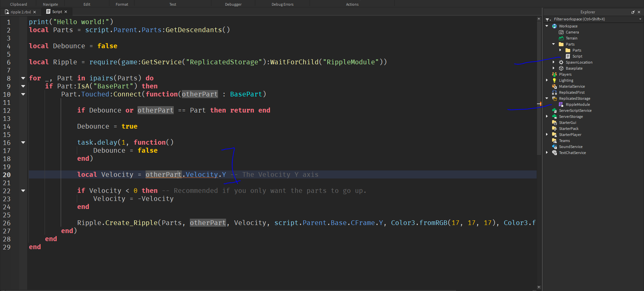644x291 pixels.
Task: Click the ServerScriptService icon
Action: tap(554, 111)
